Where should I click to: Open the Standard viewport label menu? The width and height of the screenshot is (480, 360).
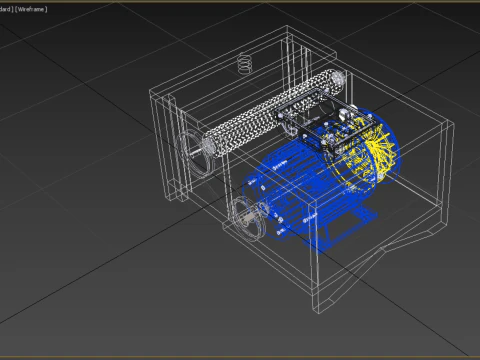[x=6, y=9]
